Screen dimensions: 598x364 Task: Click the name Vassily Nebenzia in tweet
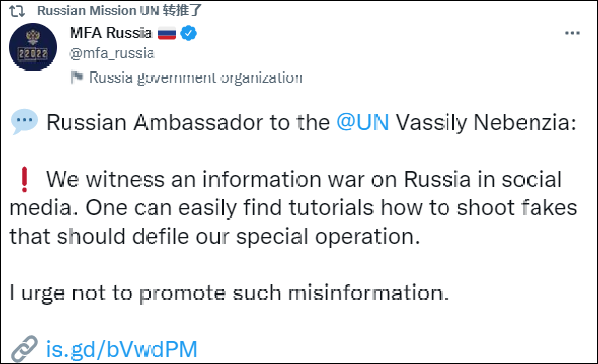tap(486, 123)
